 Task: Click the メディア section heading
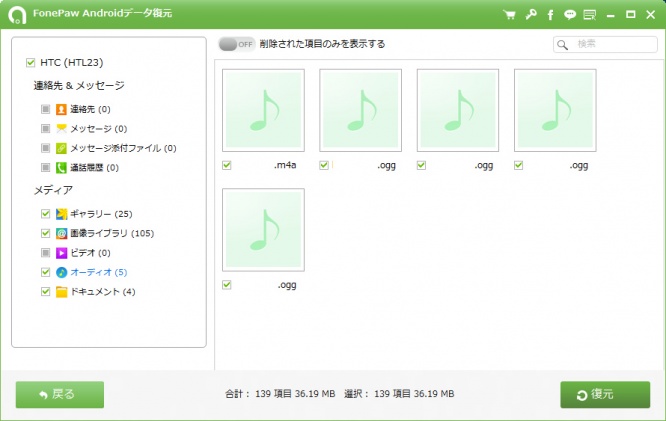click(53, 190)
